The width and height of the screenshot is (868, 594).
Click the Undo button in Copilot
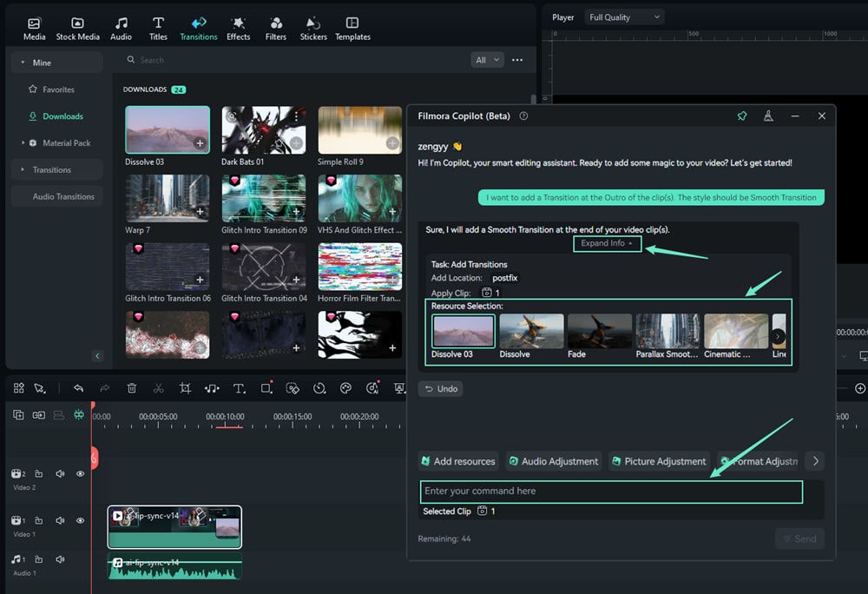point(441,389)
